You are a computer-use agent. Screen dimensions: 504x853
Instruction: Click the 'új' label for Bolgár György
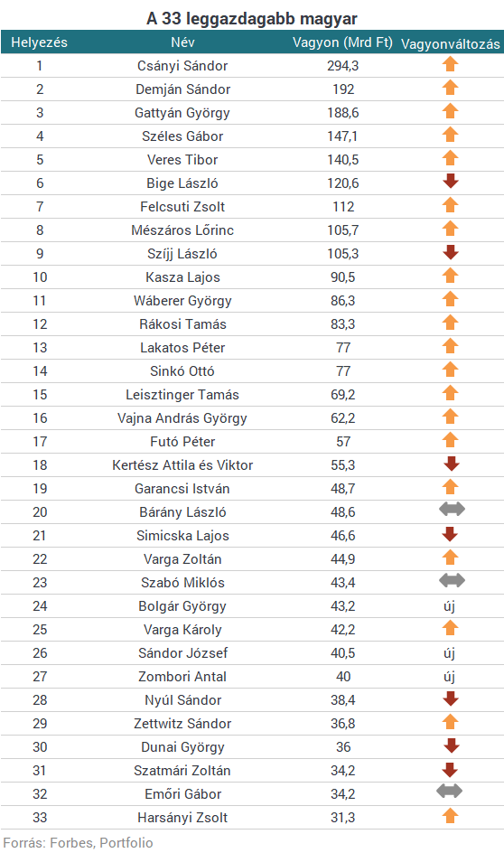449,605
